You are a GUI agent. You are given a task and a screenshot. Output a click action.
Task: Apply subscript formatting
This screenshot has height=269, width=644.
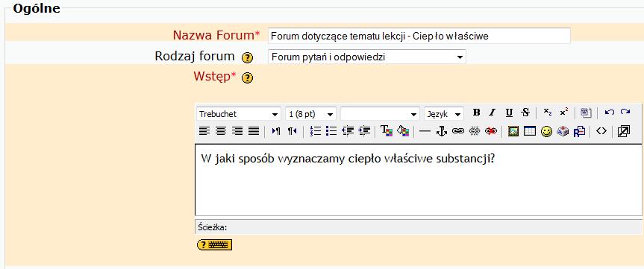pyautogui.click(x=548, y=113)
